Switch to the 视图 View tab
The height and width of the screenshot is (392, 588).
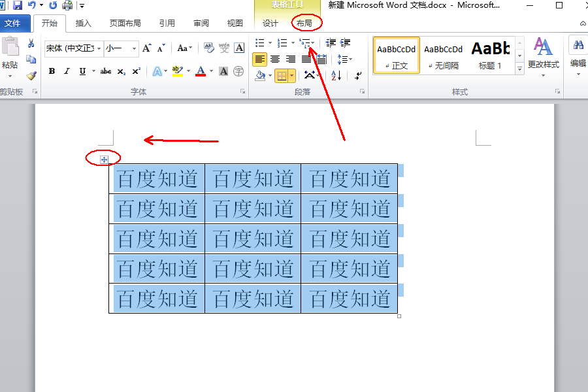(x=235, y=24)
